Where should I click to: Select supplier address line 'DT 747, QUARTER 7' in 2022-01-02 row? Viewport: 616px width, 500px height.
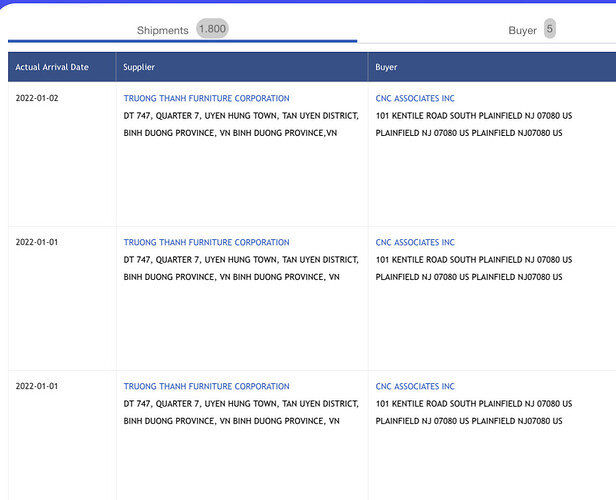(241, 115)
